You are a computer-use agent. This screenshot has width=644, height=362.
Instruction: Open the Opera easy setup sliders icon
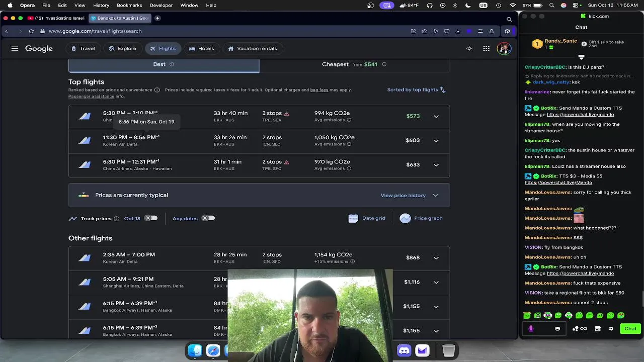pos(480,31)
